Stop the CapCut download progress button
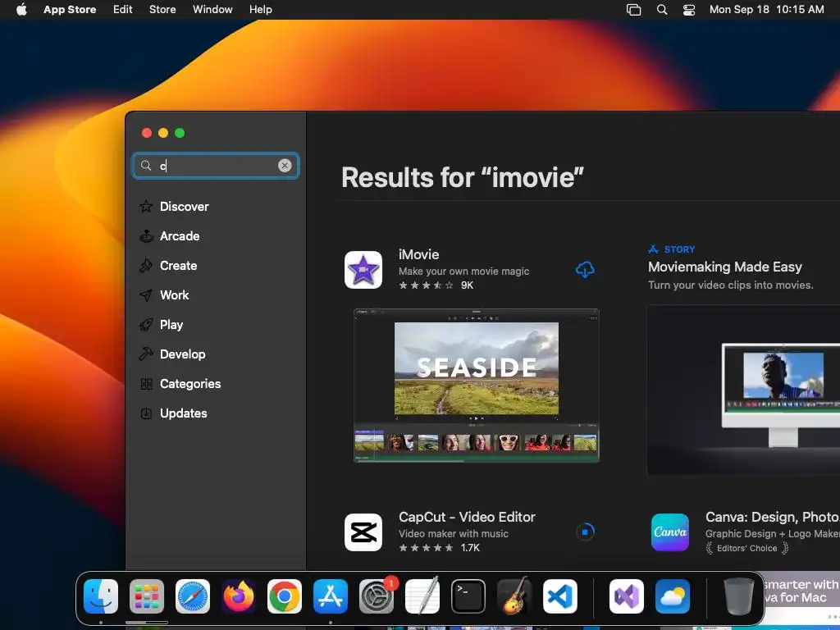The height and width of the screenshot is (630, 840). click(x=584, y=532)
